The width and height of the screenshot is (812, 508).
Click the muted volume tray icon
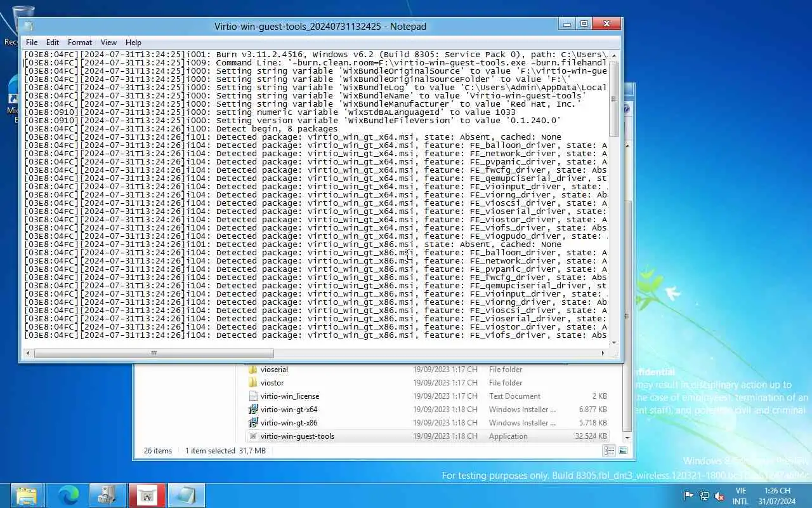click(719, 496)
